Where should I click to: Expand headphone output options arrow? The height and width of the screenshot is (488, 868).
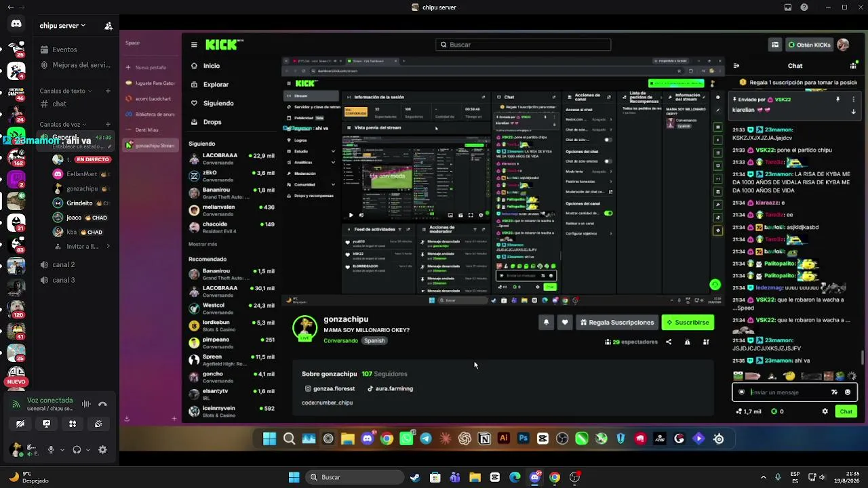click(88, 449)
